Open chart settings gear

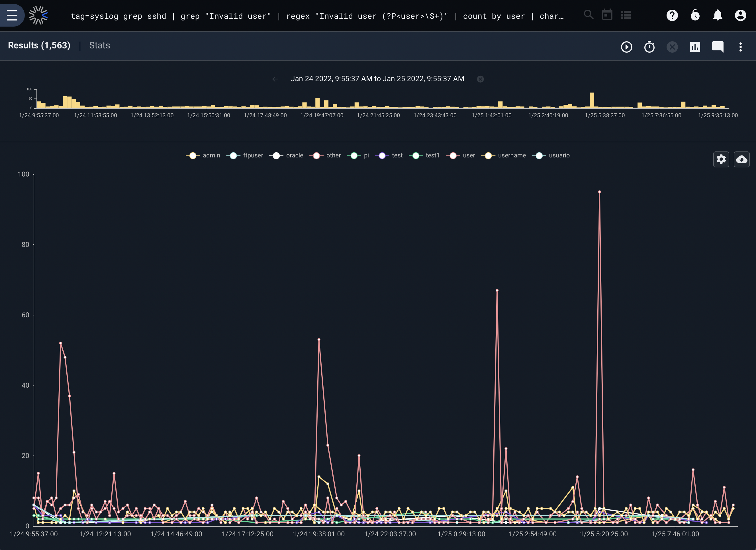tap(721, 159)
